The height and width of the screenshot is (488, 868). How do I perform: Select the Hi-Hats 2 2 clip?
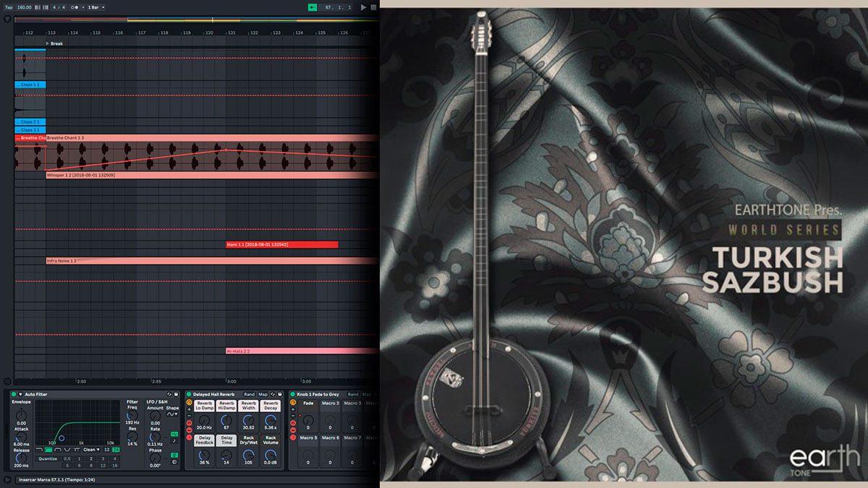[x=302, y=351]
